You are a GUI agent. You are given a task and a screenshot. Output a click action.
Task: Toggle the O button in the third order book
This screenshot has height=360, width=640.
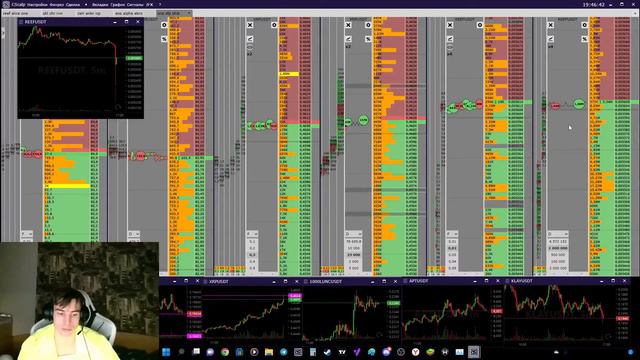coord(274,25)
